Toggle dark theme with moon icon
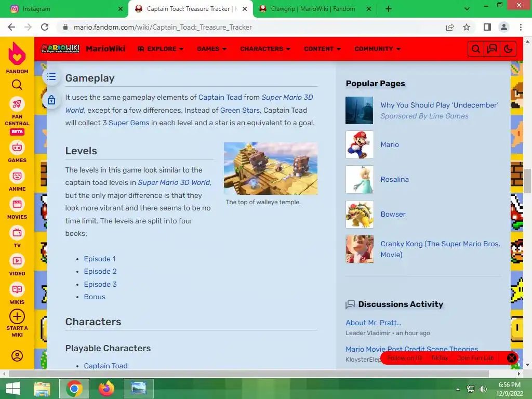Screen dimensions: 532x399 click(x=508, y=49)
